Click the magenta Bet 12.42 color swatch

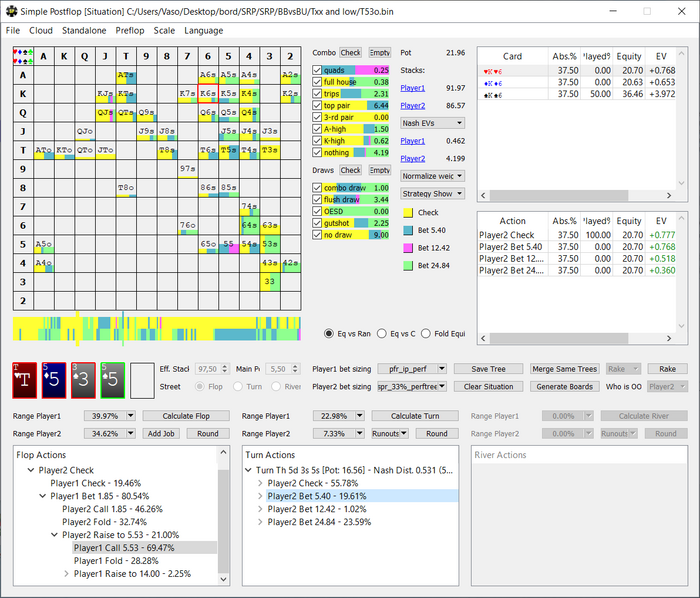[x=408, y=247]
